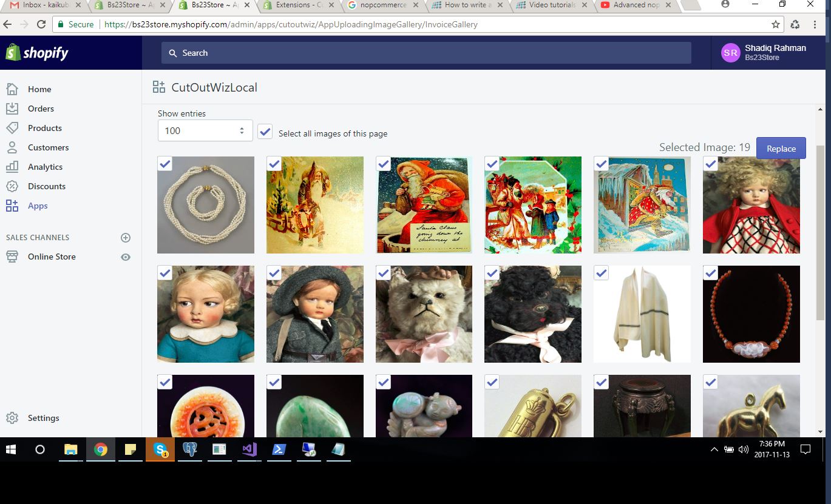Open Shadiq Rahman account menu
The width and height of the screenshot is (831, 504).
pos(764,53)
